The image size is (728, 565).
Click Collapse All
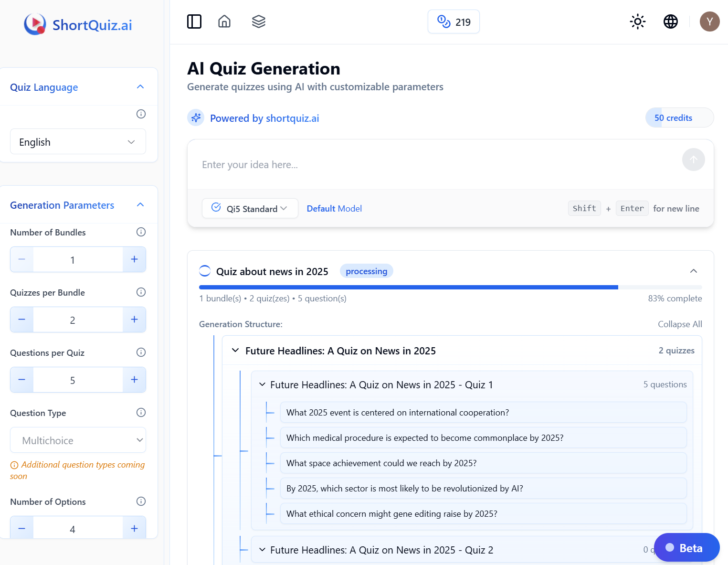pos(680,324)
